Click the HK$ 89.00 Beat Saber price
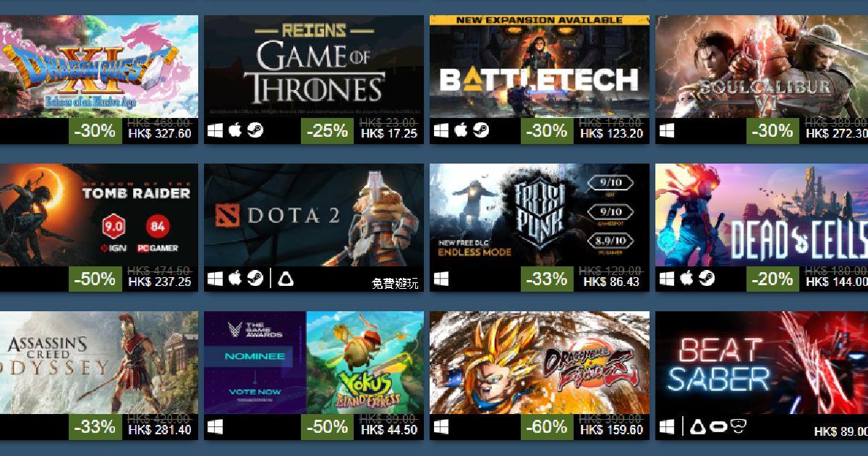Image resolution: width=868 pixels, height=456 pixels. pos(840,431)
